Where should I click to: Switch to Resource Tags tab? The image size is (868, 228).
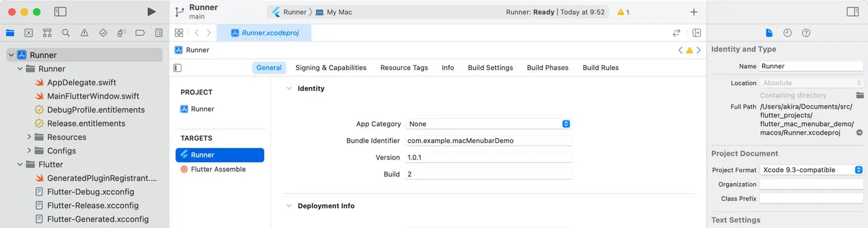(x=404, y=68)
